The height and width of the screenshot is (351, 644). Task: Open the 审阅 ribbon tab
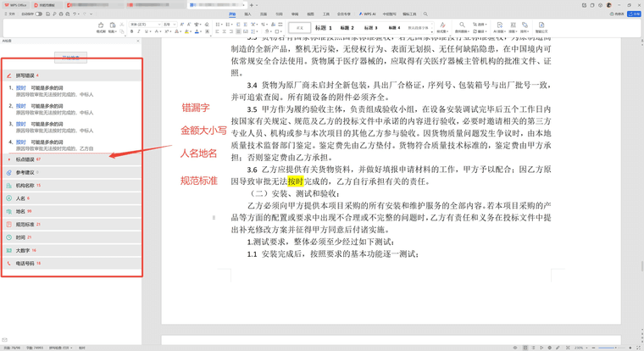295,14
